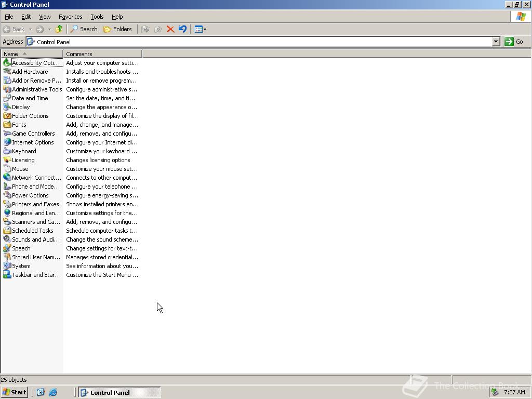Click the 7:27 AM clock
This screenshot has width=532, height=399.
tap(514, 392)
